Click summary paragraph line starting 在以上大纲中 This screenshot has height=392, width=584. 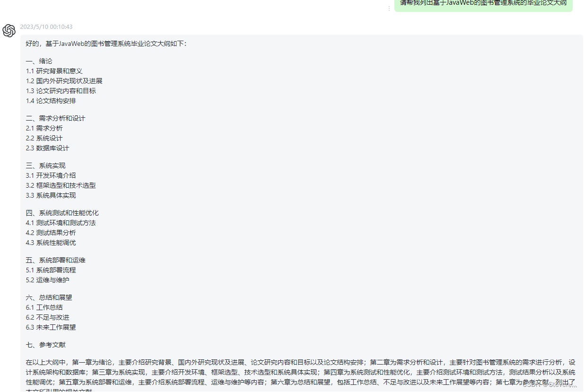[x=301, y=362]
